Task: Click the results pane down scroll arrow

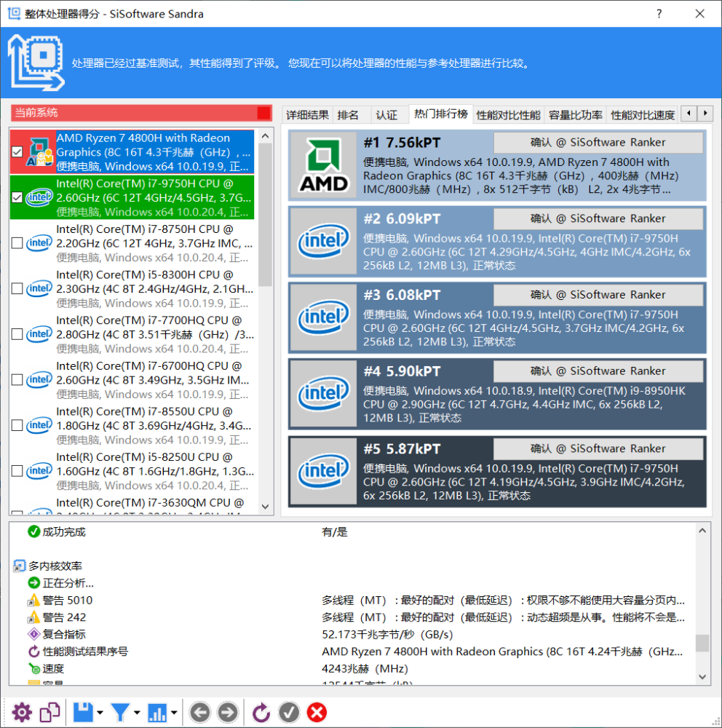Action: click(702, 677)
